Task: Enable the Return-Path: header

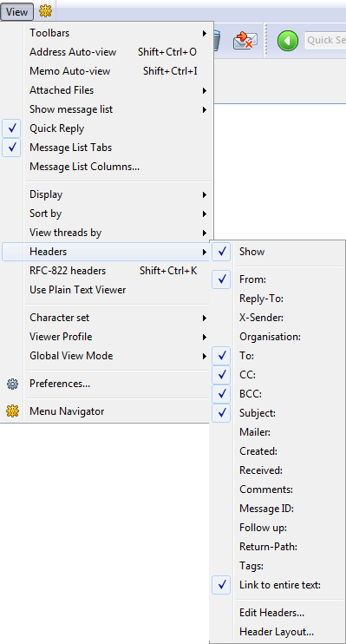Action: click(x=277, y=547)
